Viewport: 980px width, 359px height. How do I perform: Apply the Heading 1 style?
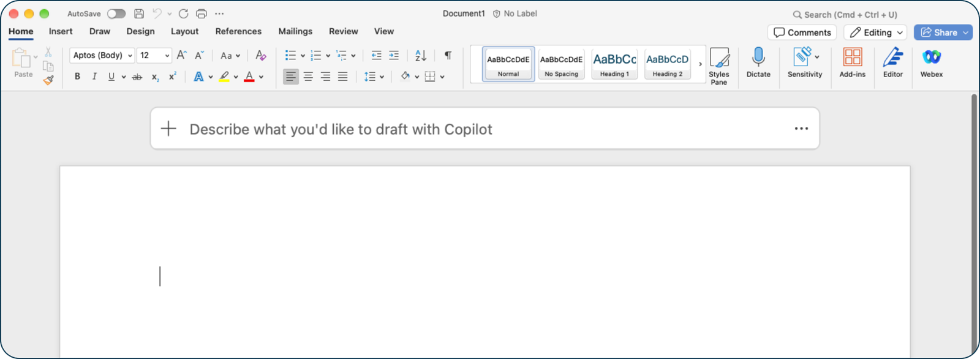(614, 64)
